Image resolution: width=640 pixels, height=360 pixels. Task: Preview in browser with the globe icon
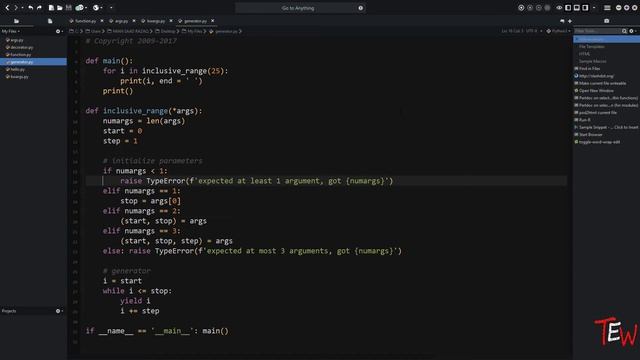coord(96,8)
